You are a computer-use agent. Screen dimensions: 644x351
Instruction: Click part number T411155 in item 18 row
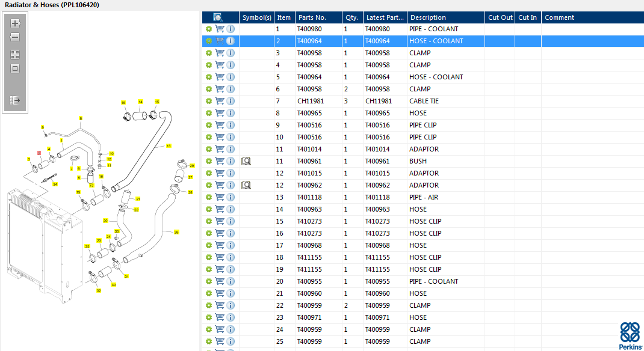tap(310, 257)
